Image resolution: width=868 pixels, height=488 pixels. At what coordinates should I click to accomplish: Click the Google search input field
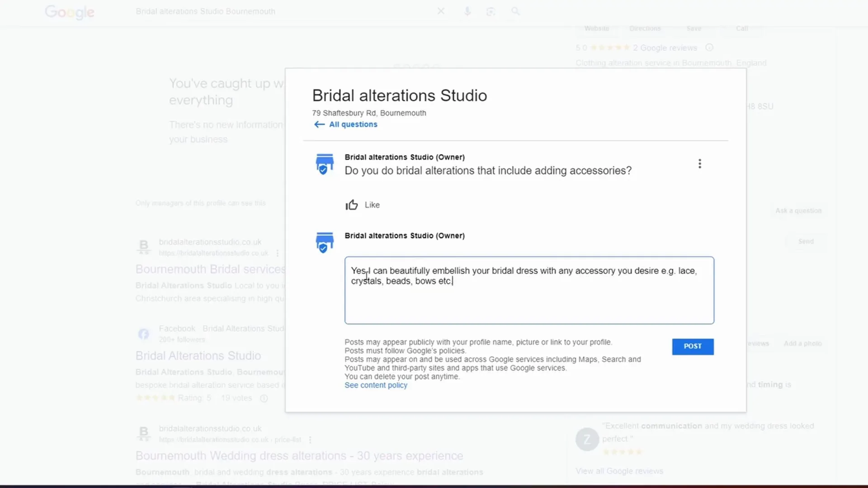tap(280, 11)
